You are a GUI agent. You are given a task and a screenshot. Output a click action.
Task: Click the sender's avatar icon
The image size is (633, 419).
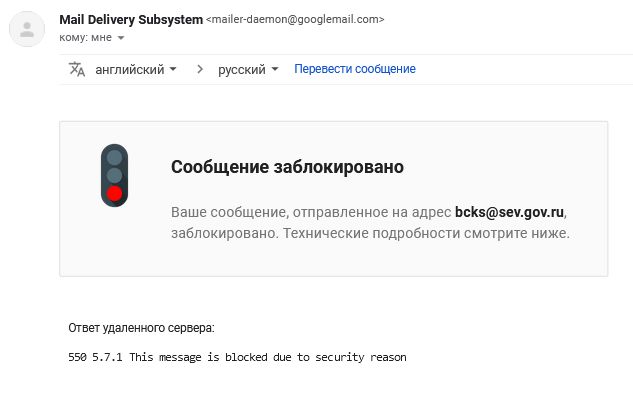(x=27, y=29)
